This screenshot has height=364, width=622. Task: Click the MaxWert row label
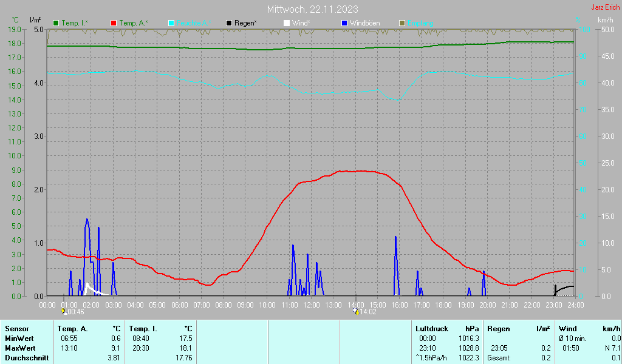20,348
